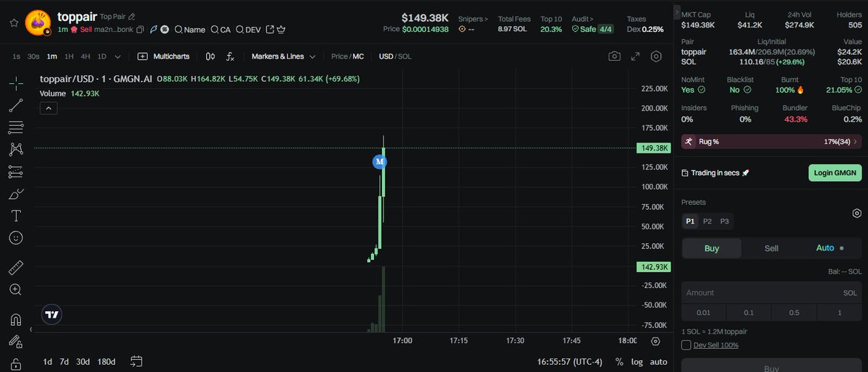Select the crosshair cursor tool
This screenshot has height=372, width=868.
coord(15,84)
